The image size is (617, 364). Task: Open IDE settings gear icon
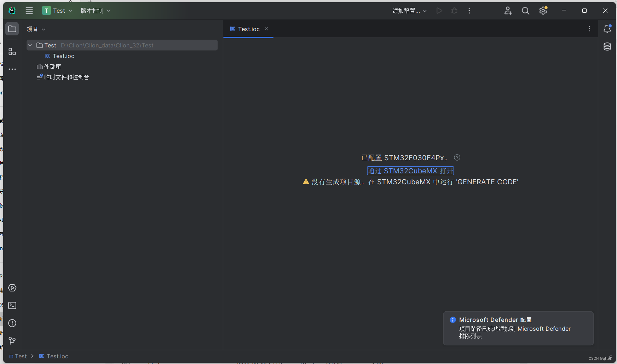click(x=543, y=11)
